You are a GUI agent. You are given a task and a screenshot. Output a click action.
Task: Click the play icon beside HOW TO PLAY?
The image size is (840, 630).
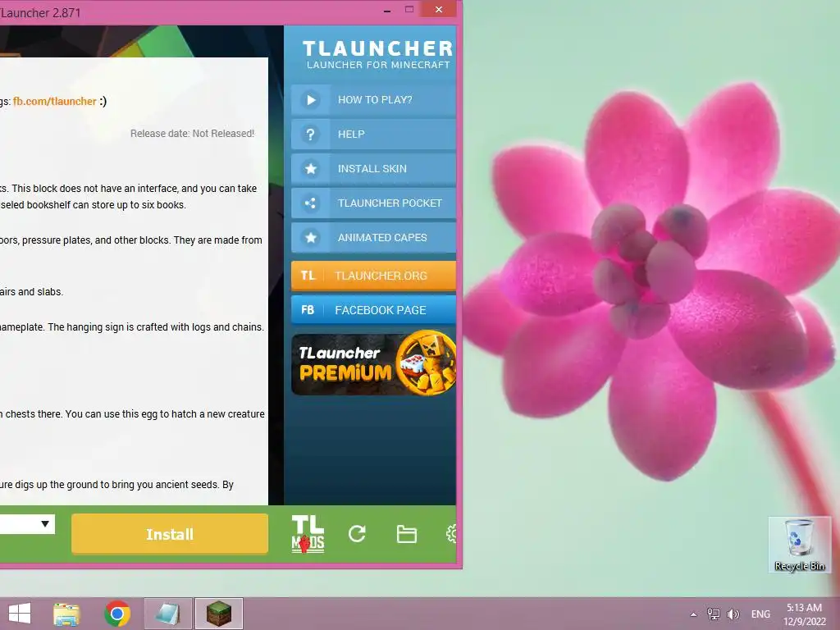click(x=311, y=99)
